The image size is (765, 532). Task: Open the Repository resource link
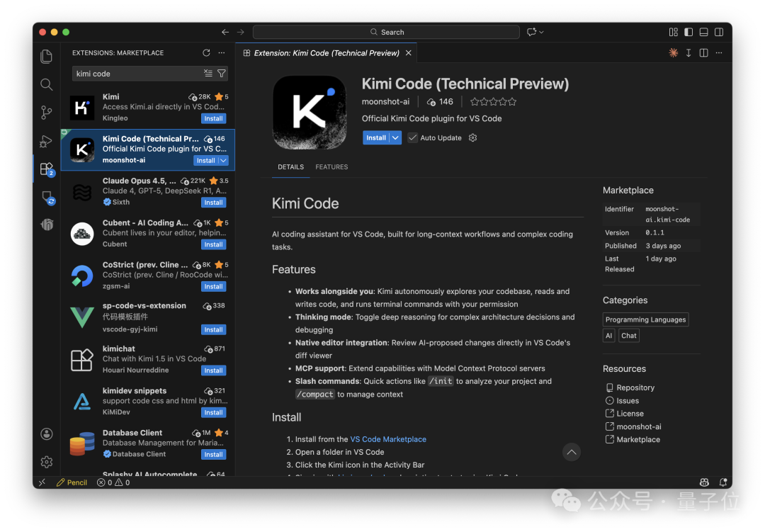pyautogui.click(x=635, y=387)
